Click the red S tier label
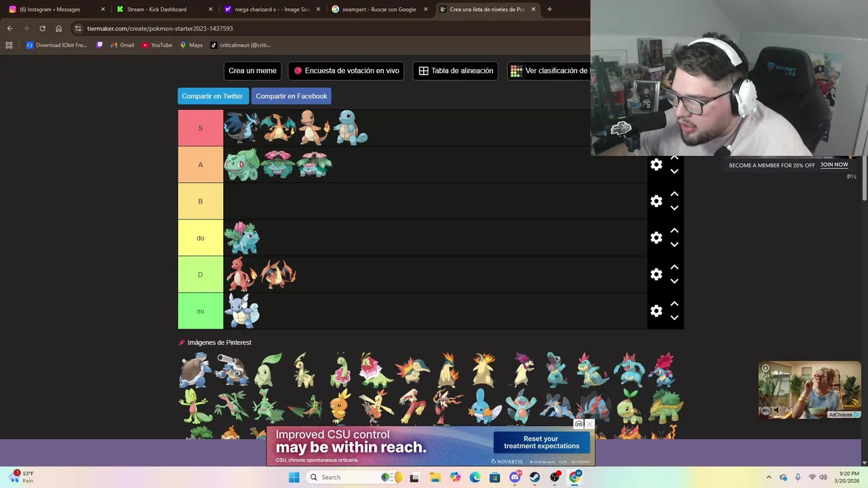Viewport: 868px width, 488px height. pyautogui.click(x=200, y=128)
